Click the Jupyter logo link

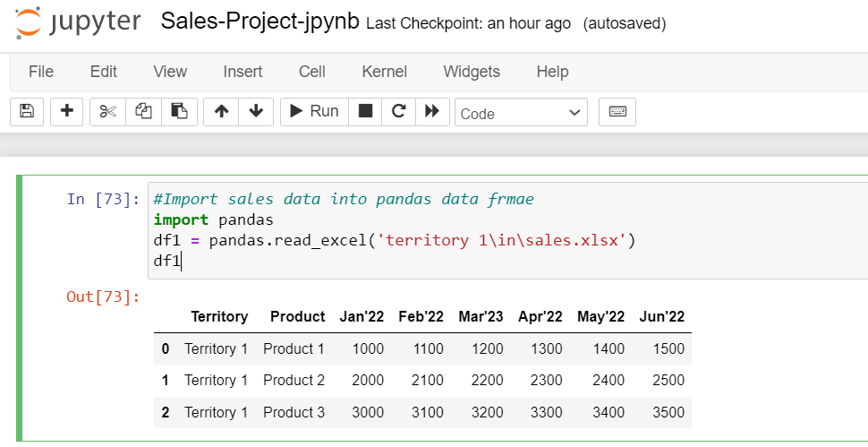78,22
